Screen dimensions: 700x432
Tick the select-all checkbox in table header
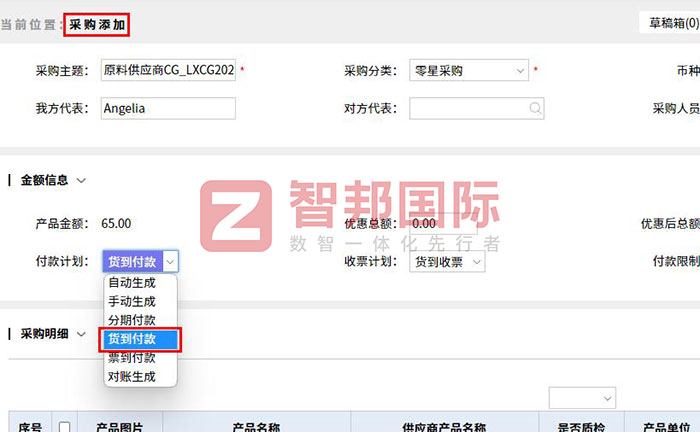65,427
